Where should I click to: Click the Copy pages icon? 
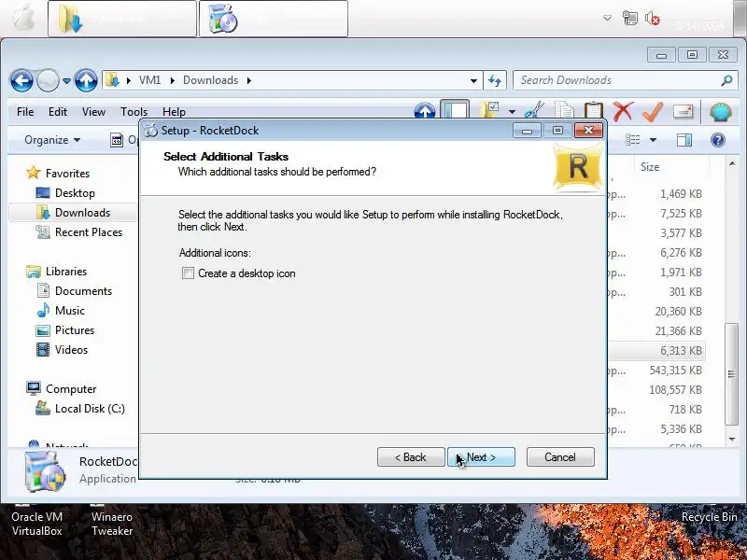pos(564,110)
